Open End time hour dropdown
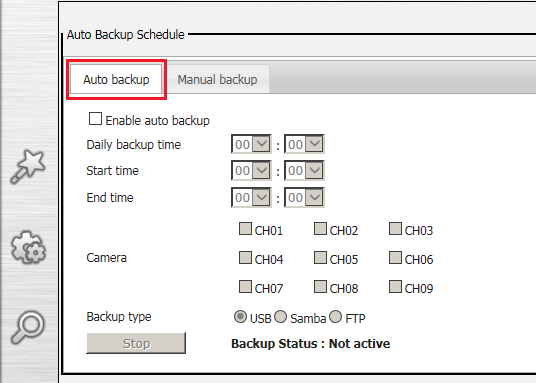 coord(251,197)
